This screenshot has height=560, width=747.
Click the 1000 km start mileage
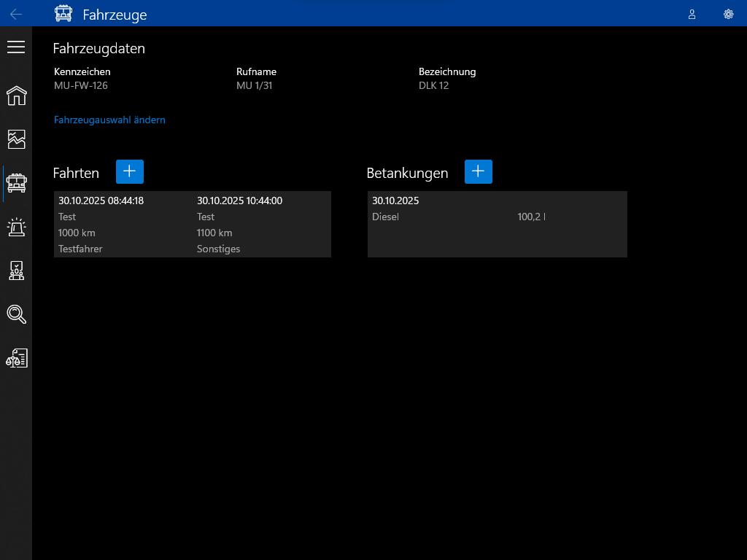point(77,233)
